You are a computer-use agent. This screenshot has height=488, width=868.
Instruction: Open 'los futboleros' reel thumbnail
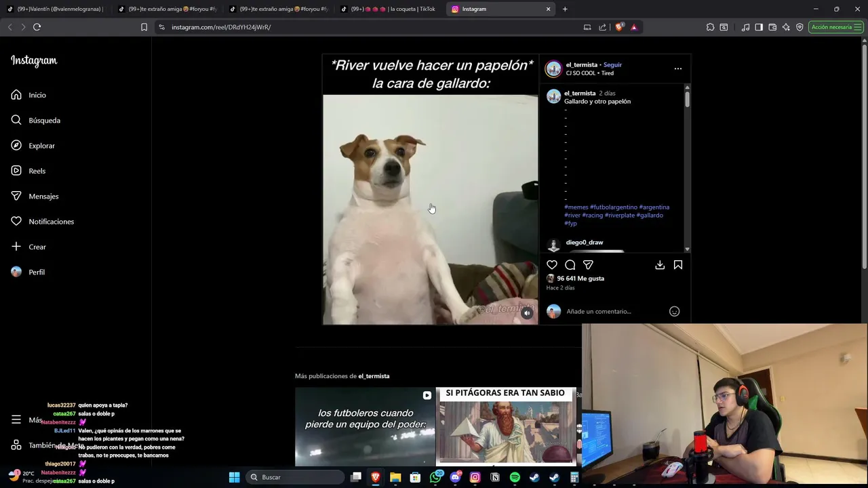tap(365, 427)
